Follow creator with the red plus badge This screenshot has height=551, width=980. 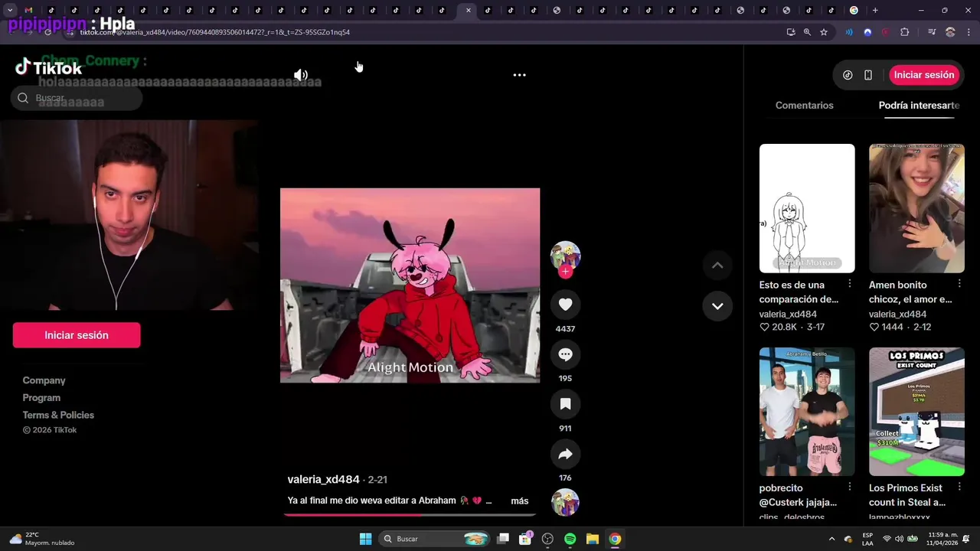pyautogui.click(x=565, y=272)
